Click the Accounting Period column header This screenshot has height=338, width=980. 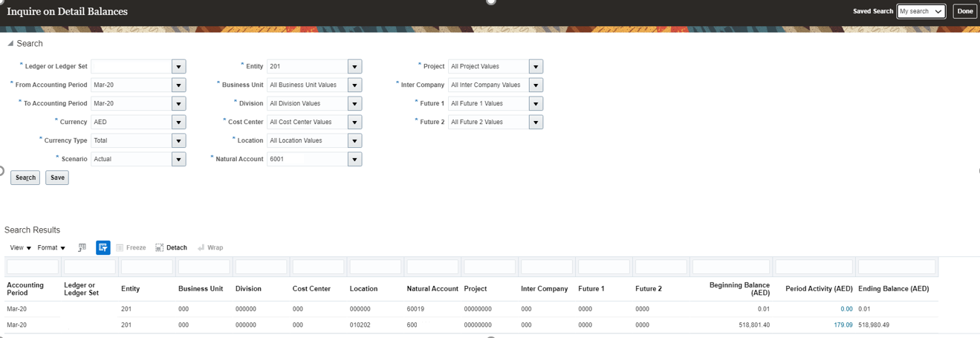[x=25, y=289]
